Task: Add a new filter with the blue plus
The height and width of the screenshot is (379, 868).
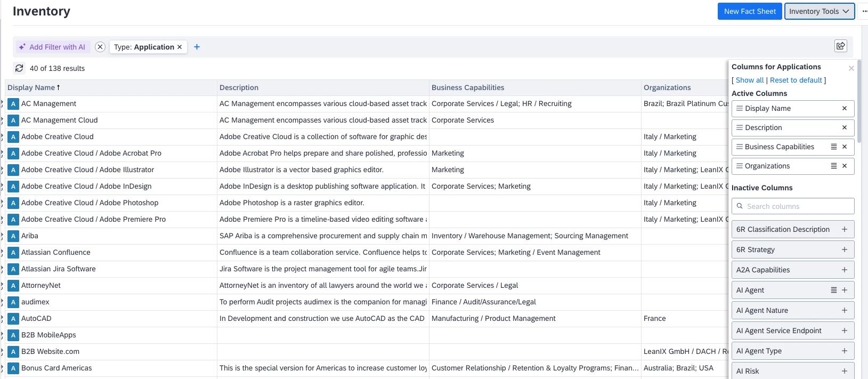Action: 197,47
